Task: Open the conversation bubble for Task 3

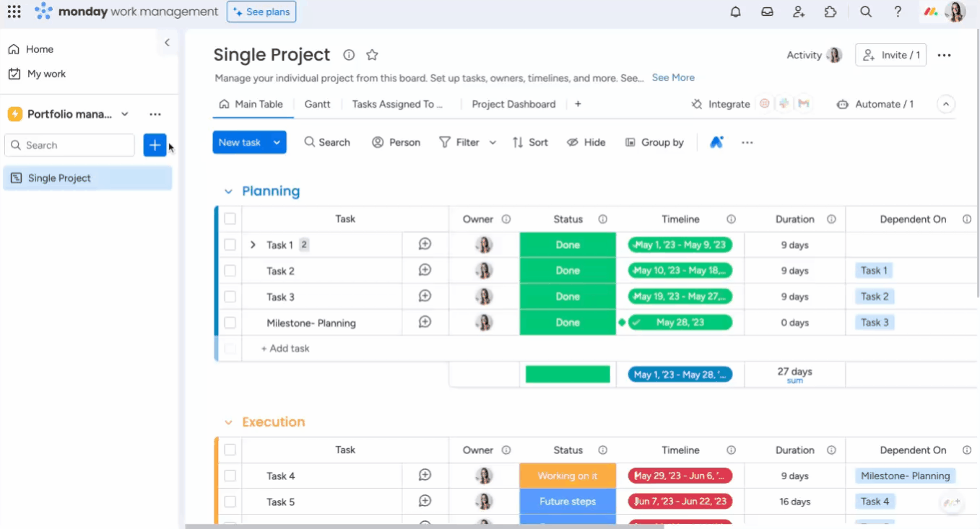Action: (425, 297)
